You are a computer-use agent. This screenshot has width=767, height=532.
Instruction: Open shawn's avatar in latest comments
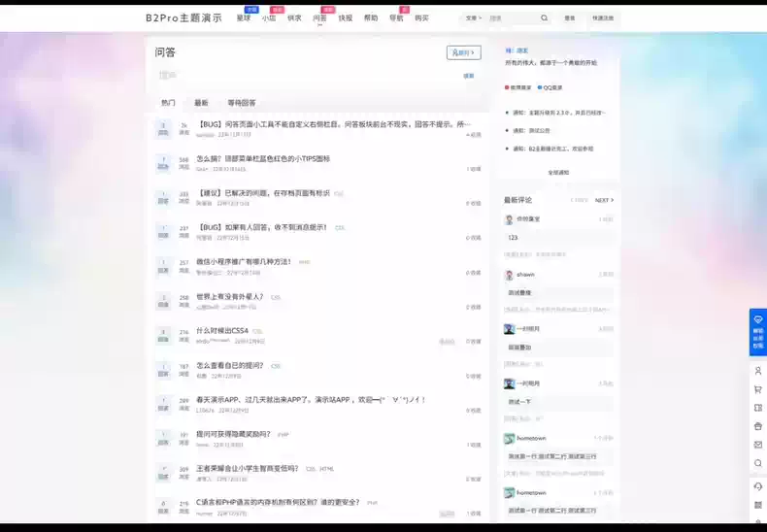509,275
